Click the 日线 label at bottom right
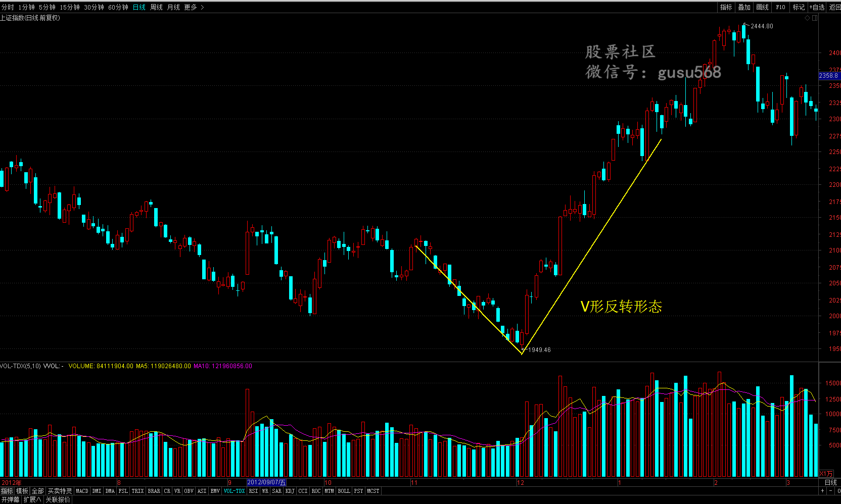 (831, 482)
